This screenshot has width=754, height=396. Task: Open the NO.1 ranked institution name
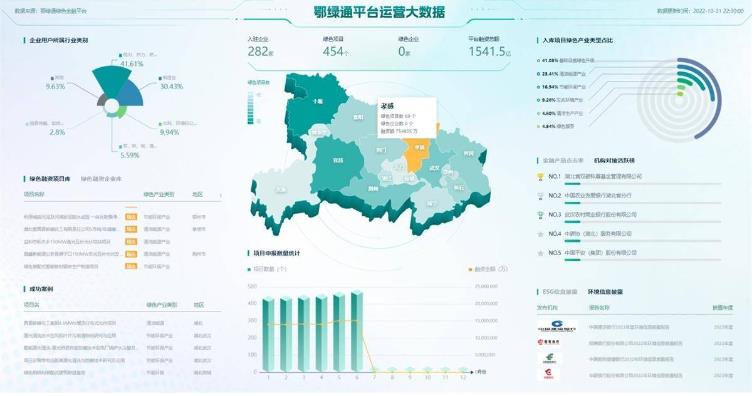[603, 177]
